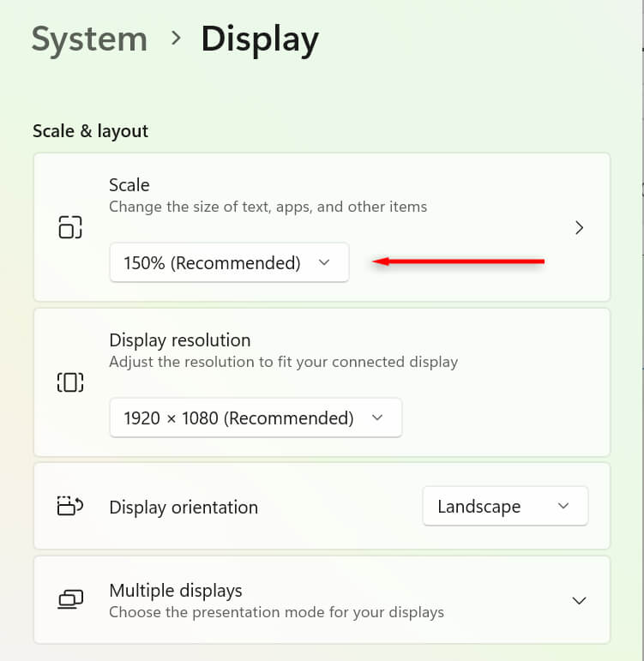Open the Landscape orientation dropdown
This screenshot has height=661, width=644.
point(504,507)
